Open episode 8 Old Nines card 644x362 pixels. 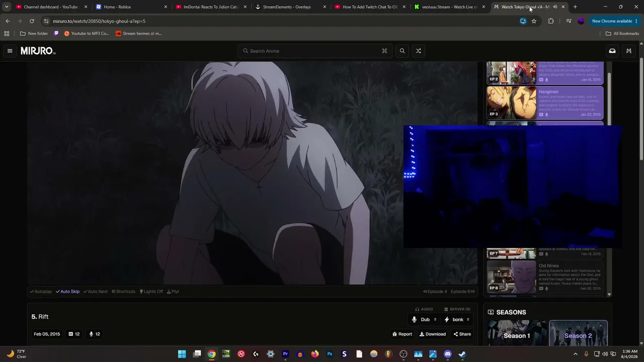click(545, 277)
